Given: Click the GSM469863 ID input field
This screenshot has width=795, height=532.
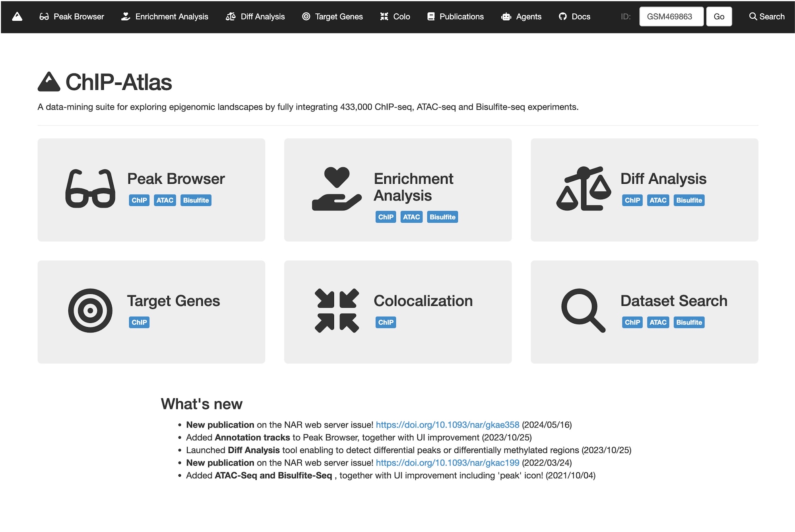Looking at the screenshot, I should coord(671,16).
